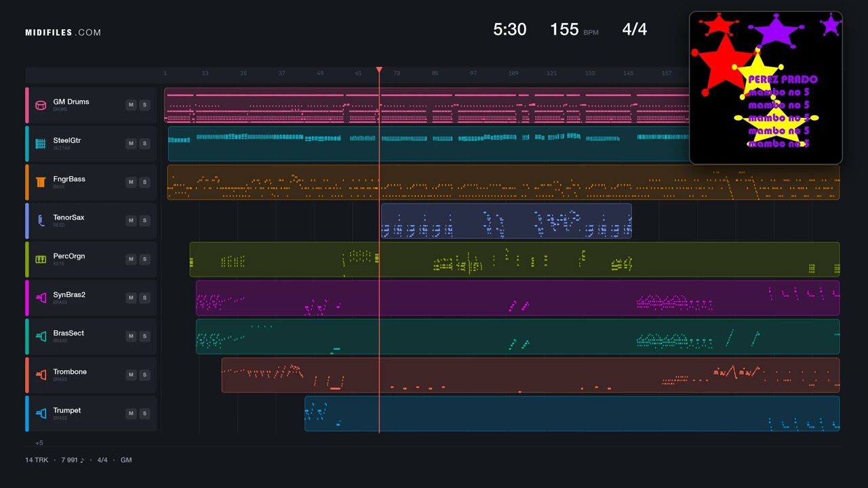Viewport: 868px width, 488px height.
Task: Solo the PercOrgn track
Action: (144, 260)
